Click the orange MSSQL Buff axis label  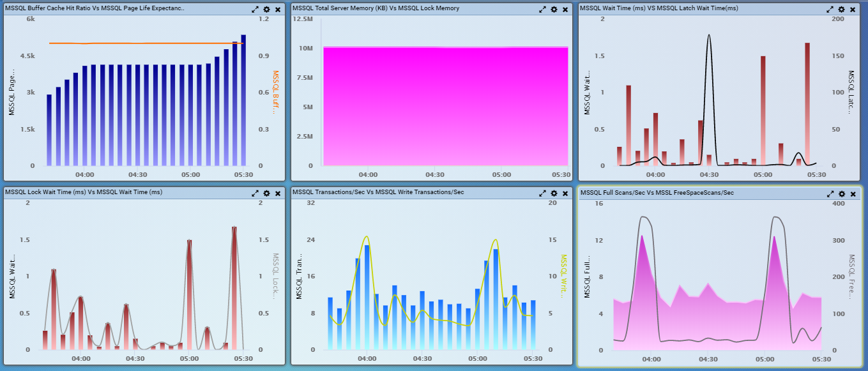click(x=276, y=92)
